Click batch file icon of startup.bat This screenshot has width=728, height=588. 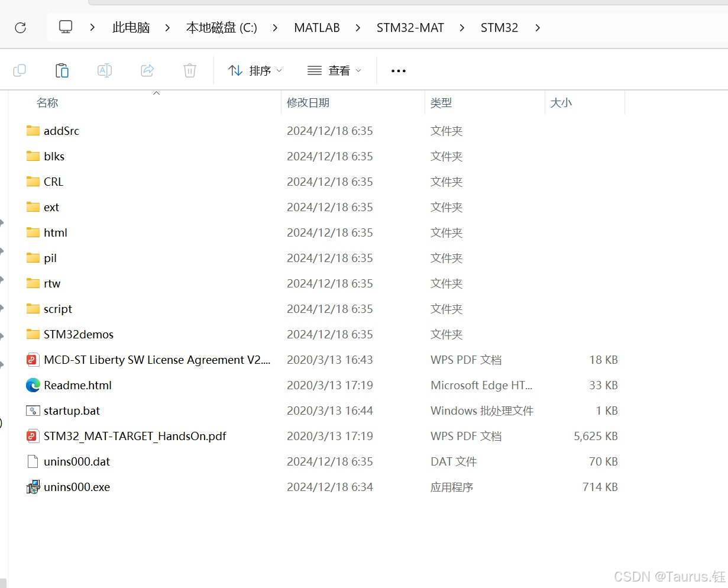click(x=33, y=411)
